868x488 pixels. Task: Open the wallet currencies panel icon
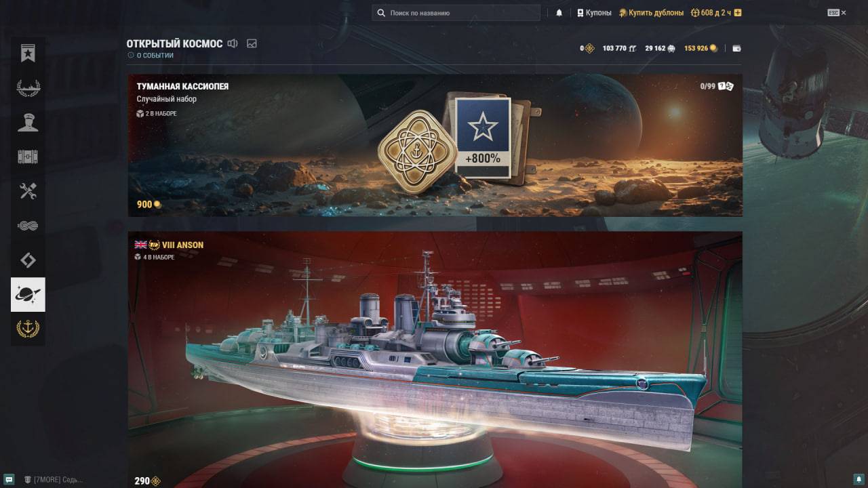pos(737,49)
